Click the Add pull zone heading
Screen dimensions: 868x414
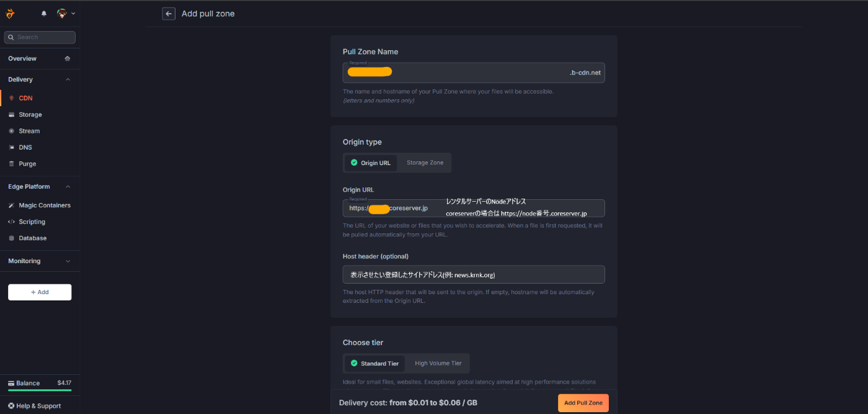click(x=208, y=14)
